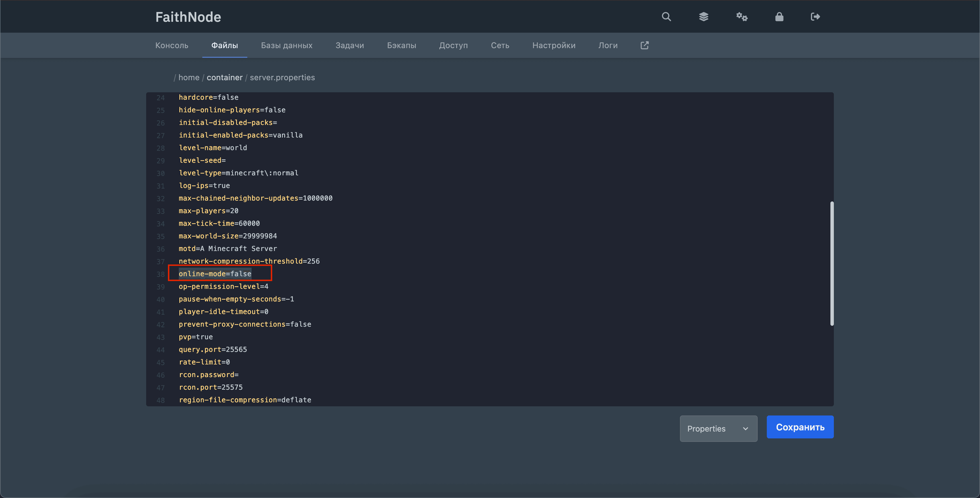
Task: Click the sign-out arrow icon
Action: coord(815,17)
